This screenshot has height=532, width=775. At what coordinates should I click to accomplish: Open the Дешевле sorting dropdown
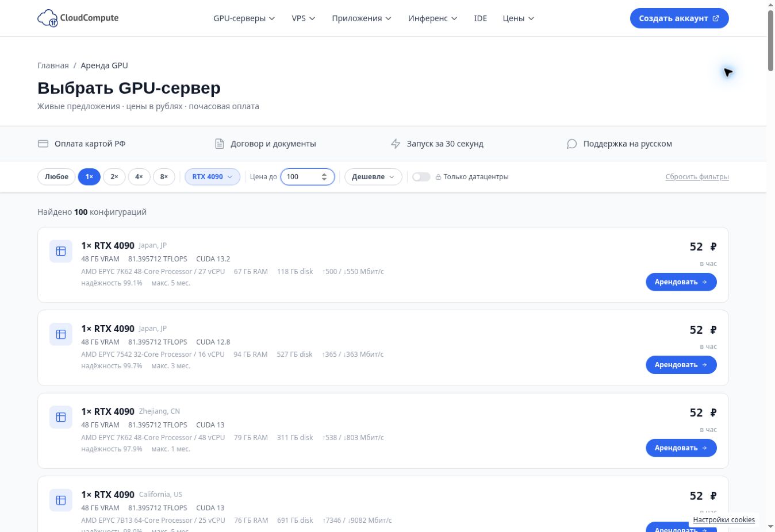[373, 177]
